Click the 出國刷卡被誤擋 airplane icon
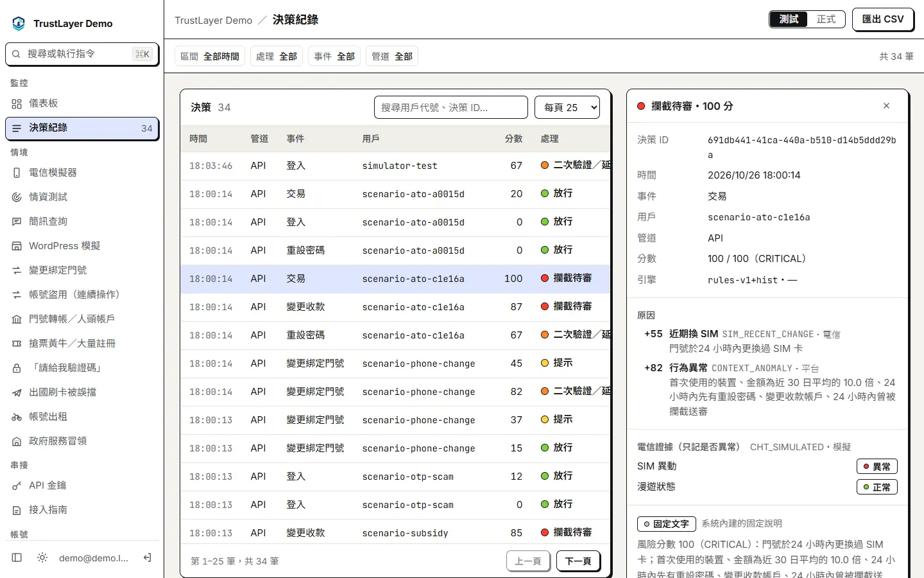Viewport: 924px width, 578px height. [x=17, y=392]
